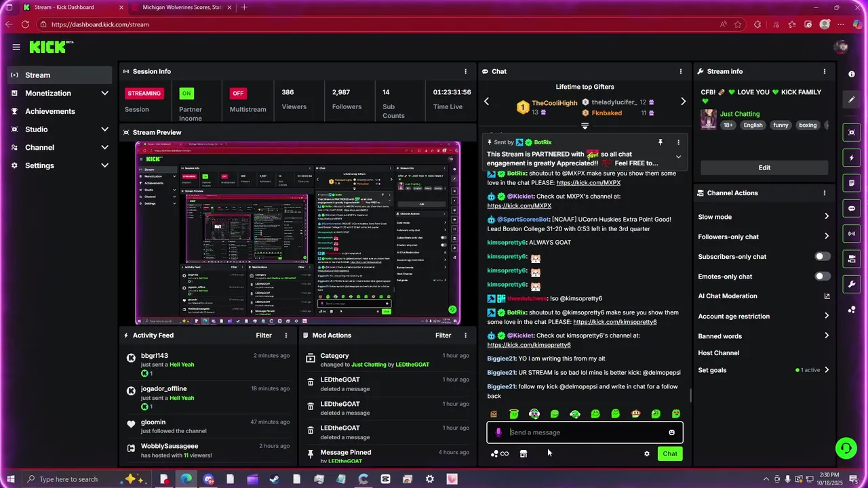Expand the pinned message chevron
The width and height of the screenshot is (868, 488).
pos(678,157)
